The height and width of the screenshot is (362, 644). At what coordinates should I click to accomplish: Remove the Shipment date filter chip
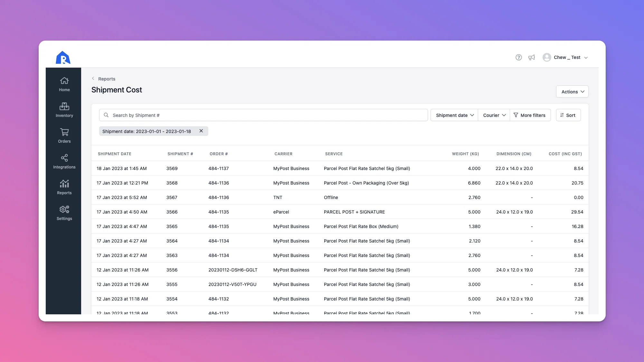pos(201,131)
